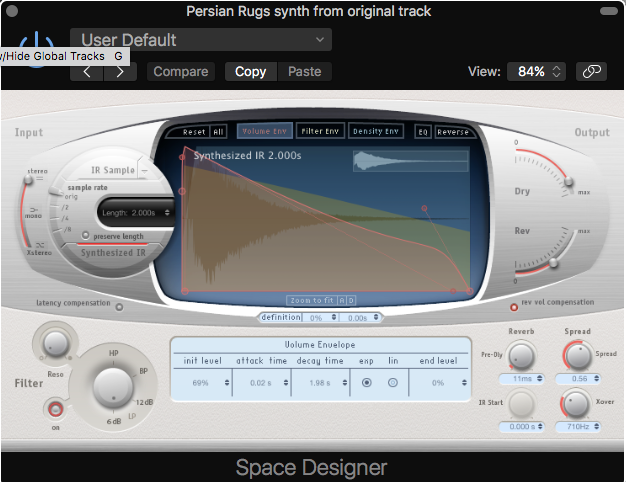The width and height of the screenshot is (626, 482).
Task: Click Zoom to fit button
Action: [311, 300]
